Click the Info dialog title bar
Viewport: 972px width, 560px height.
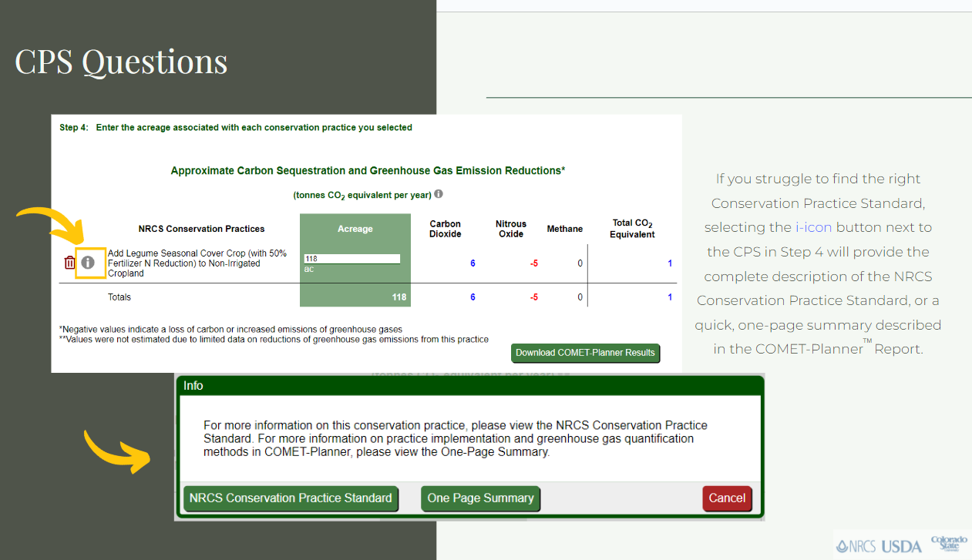[x=469, y=385]
